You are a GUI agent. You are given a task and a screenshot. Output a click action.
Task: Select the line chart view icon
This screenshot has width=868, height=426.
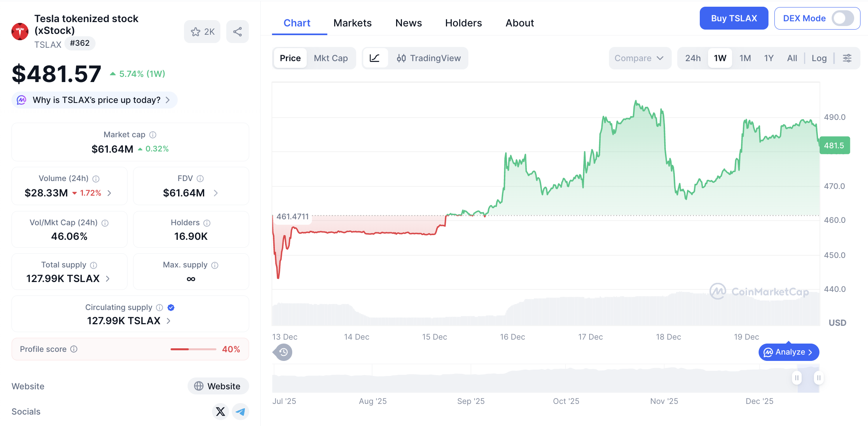pos(375,58)
